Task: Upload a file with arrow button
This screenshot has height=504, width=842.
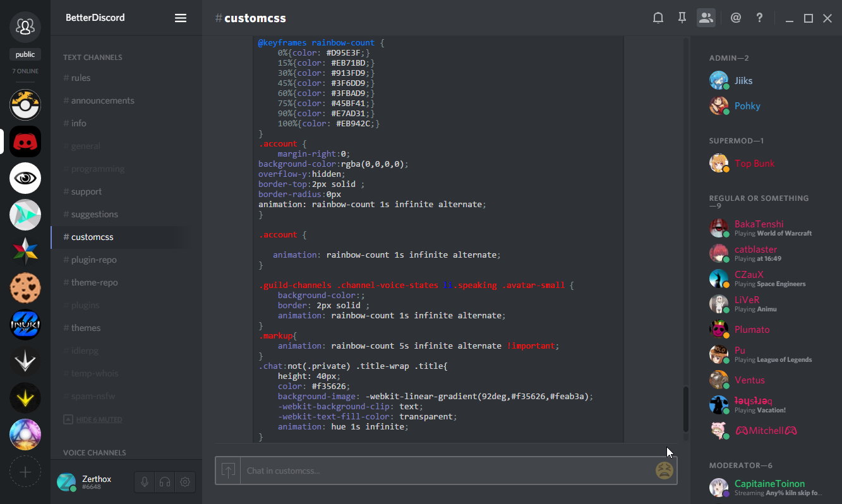Action: pos(228,471)
